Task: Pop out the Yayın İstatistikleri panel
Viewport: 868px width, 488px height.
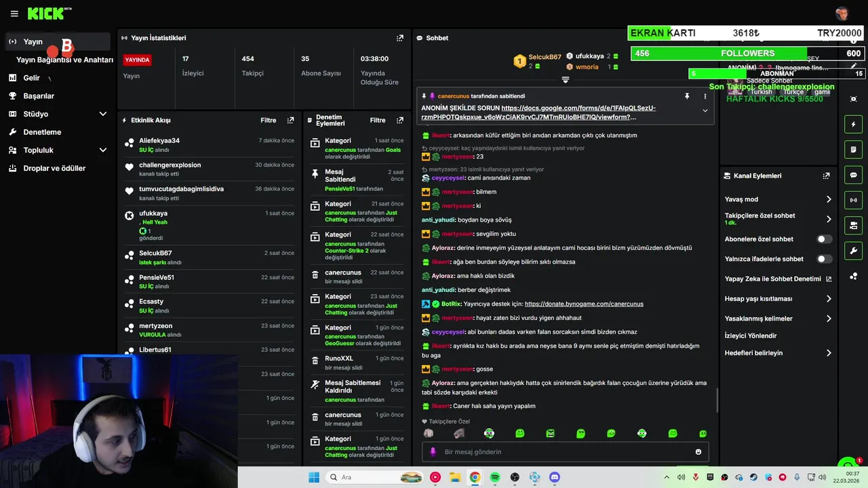Action: point(400,38)
